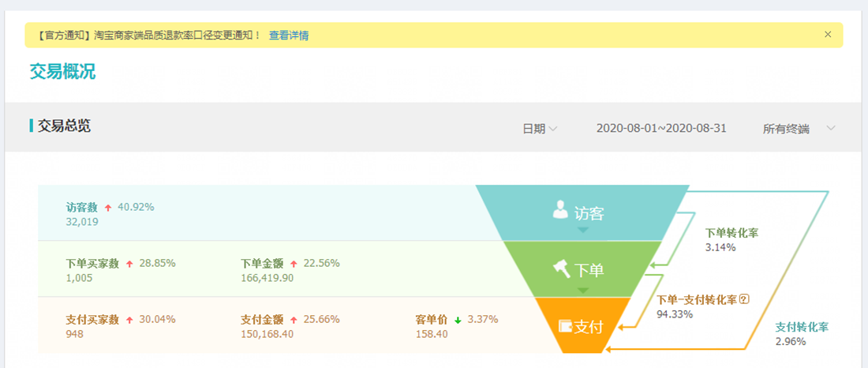Click the wallet payment icon in funnel
The image size is (868, 368).
tap(564, 325)
